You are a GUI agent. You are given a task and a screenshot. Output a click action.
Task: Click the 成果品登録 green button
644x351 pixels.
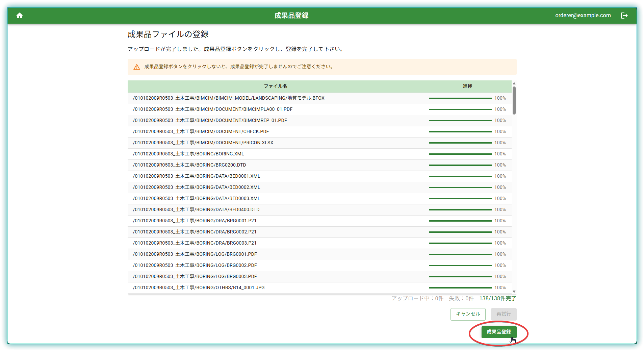[x=499, y=332]
